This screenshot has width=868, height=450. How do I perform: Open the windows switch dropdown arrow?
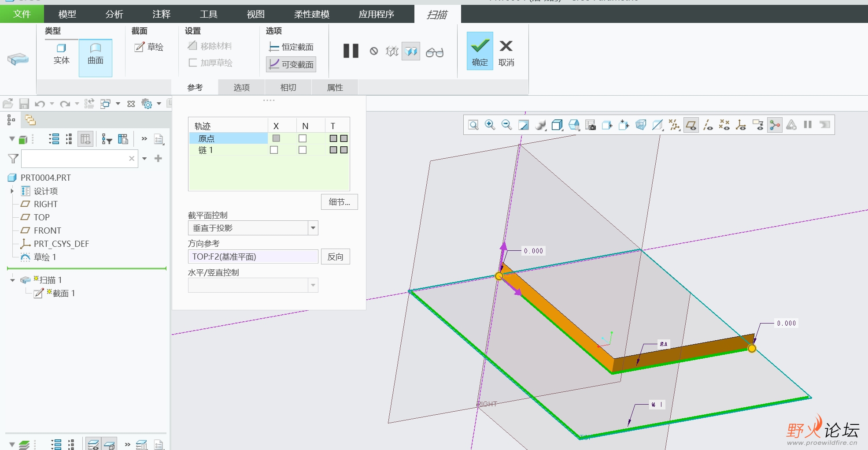click(118, 104)
